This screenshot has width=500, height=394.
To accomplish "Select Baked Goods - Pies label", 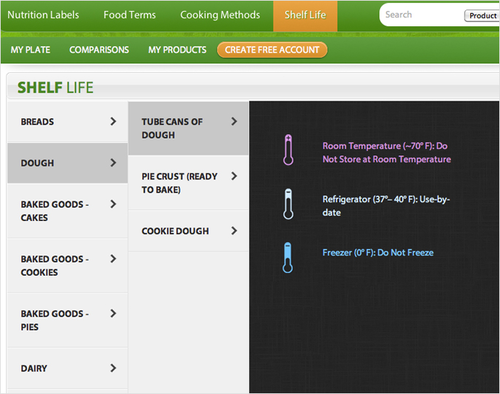I will coord(55,320).
